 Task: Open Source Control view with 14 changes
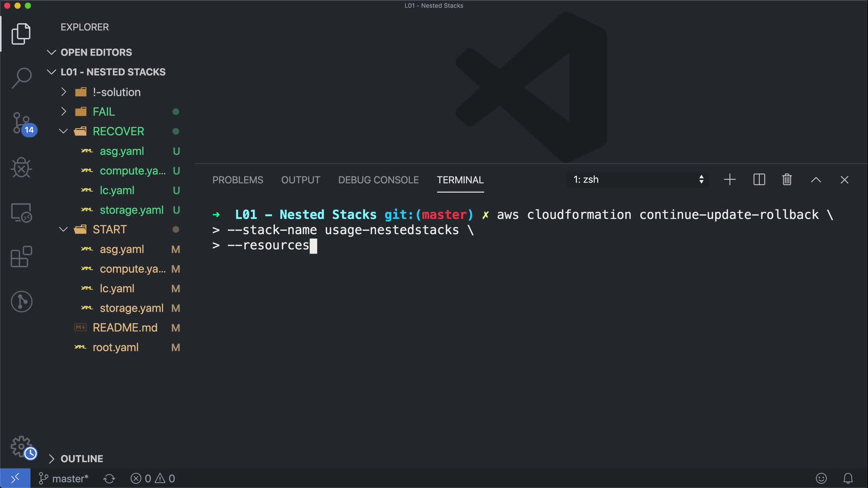click(21, 123)
